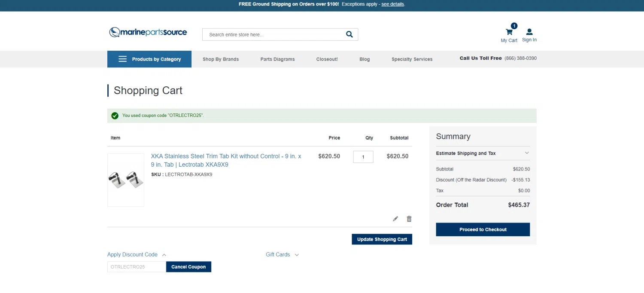Open Parts Diagrams menu item
This screenshot has width=644, height=293.
278,59
